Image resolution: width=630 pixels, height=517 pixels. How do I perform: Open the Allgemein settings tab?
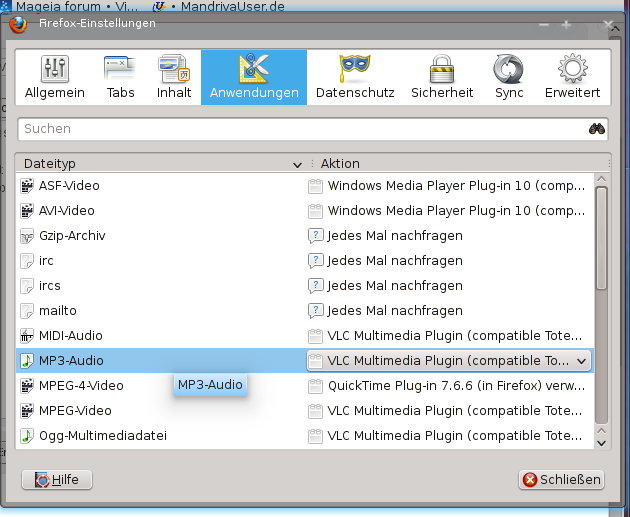click(55, 77)
